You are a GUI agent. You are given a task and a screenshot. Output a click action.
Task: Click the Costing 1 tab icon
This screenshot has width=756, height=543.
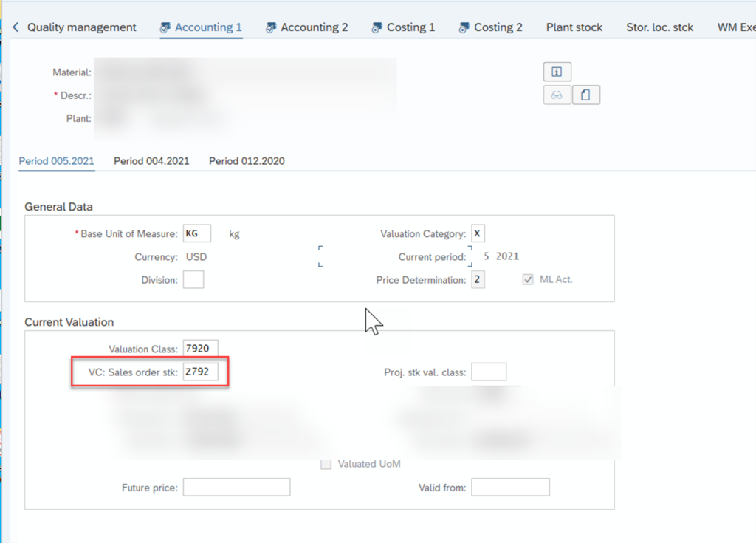[377, 28]
